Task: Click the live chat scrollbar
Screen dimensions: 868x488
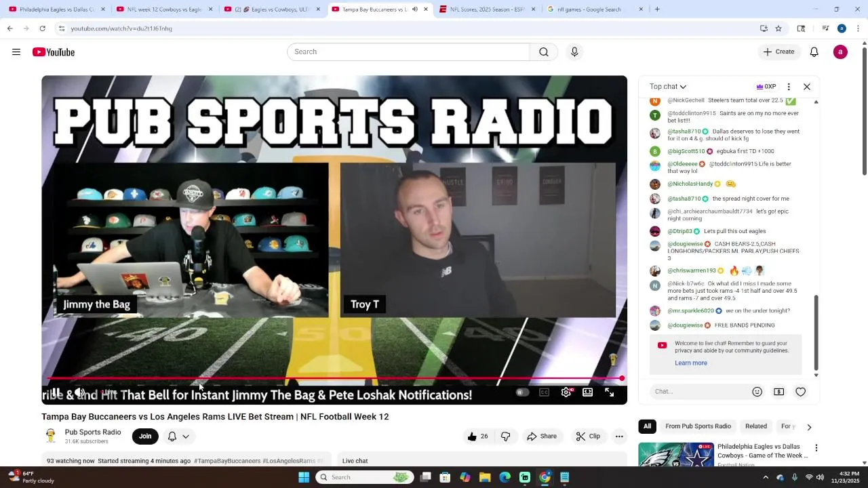Action: [816, 332]
